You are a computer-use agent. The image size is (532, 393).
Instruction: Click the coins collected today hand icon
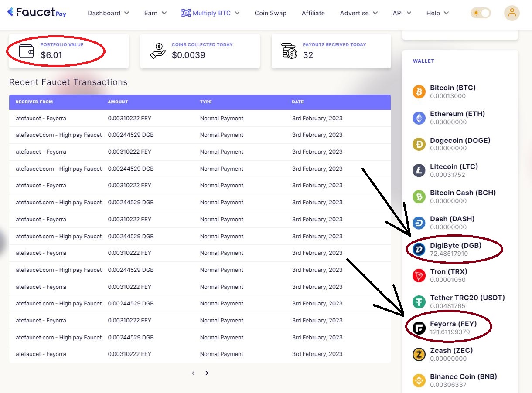coord(157,51)
